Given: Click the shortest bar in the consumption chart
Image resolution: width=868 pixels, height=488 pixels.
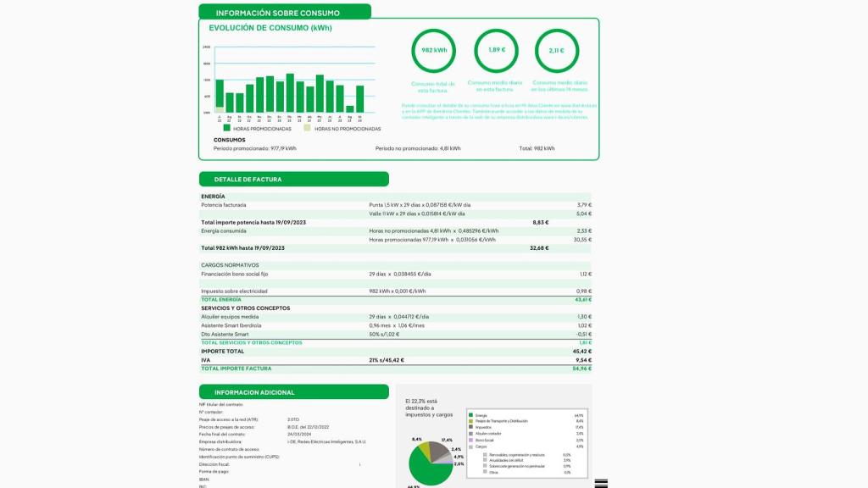Looking at the screenshot, I should pyautogui.click(x=350, y=109).
